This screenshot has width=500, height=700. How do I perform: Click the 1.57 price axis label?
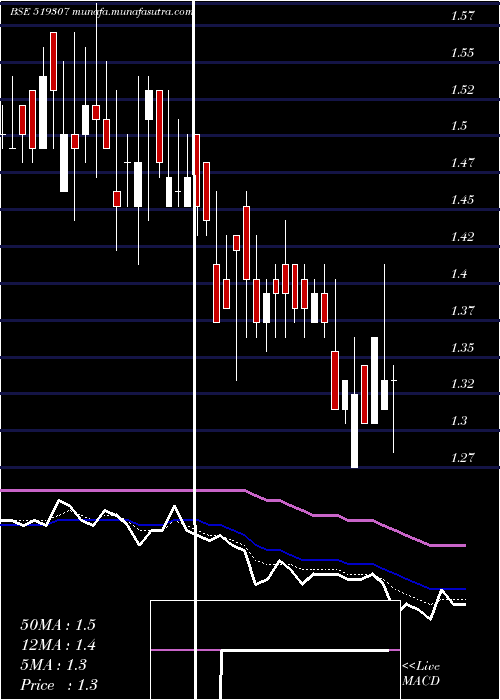point(462,17)
